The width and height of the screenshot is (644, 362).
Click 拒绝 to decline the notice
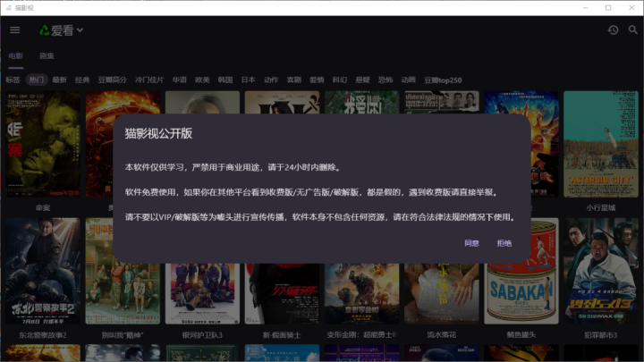(504, 243)
